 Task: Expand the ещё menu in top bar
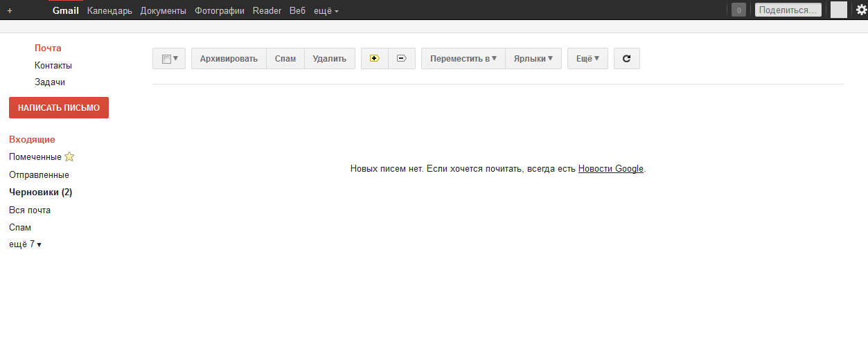326,10
